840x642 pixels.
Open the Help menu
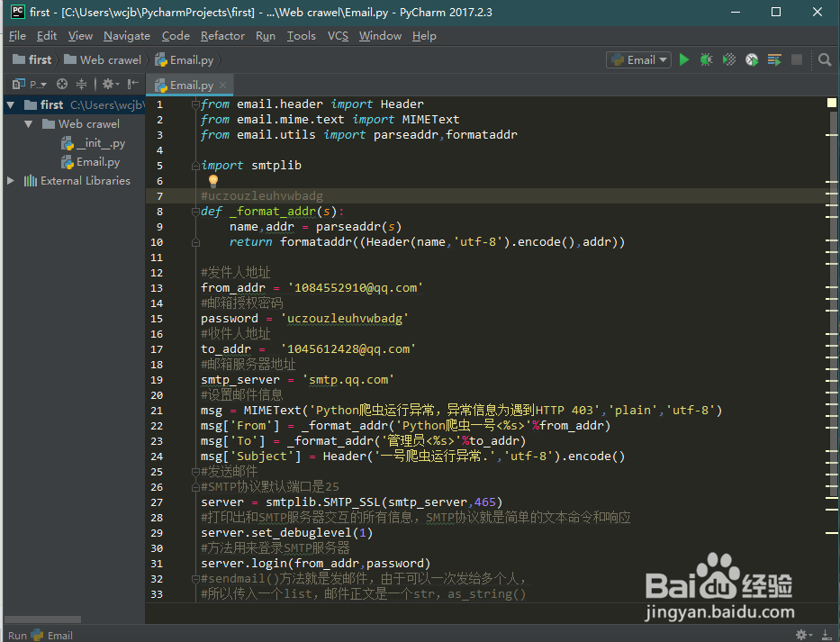(x=424, y=36)
